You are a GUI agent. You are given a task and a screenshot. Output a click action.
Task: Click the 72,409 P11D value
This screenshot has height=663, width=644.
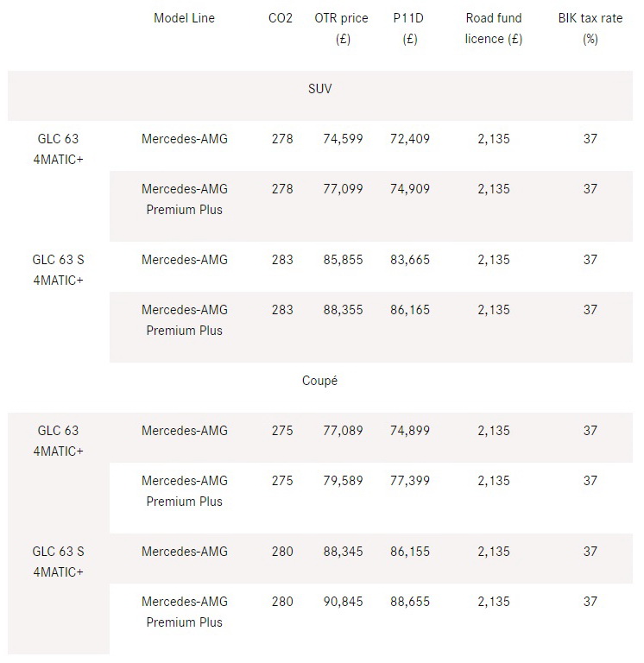(x=410, y=139)
